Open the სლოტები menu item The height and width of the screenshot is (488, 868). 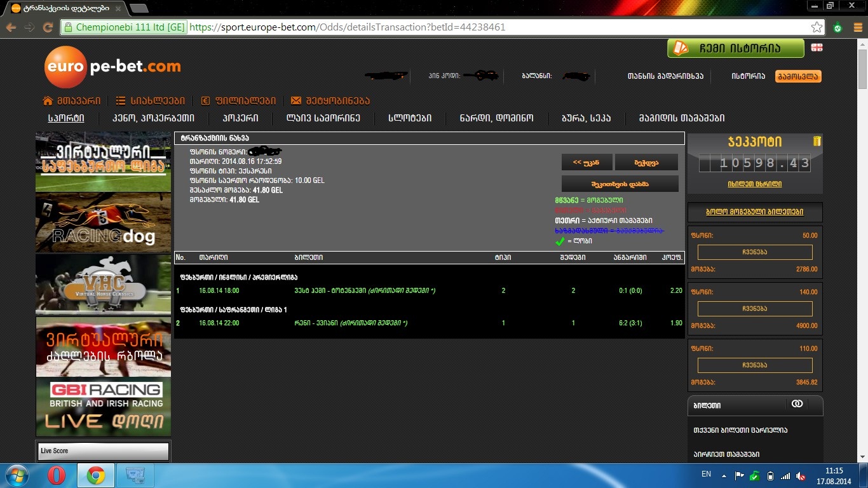[x=410, y=118]
